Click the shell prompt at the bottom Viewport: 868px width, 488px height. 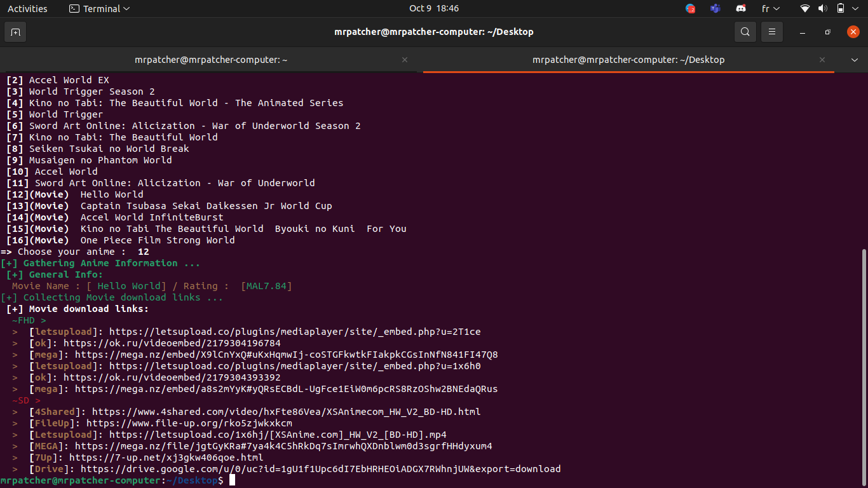point(112,480)
